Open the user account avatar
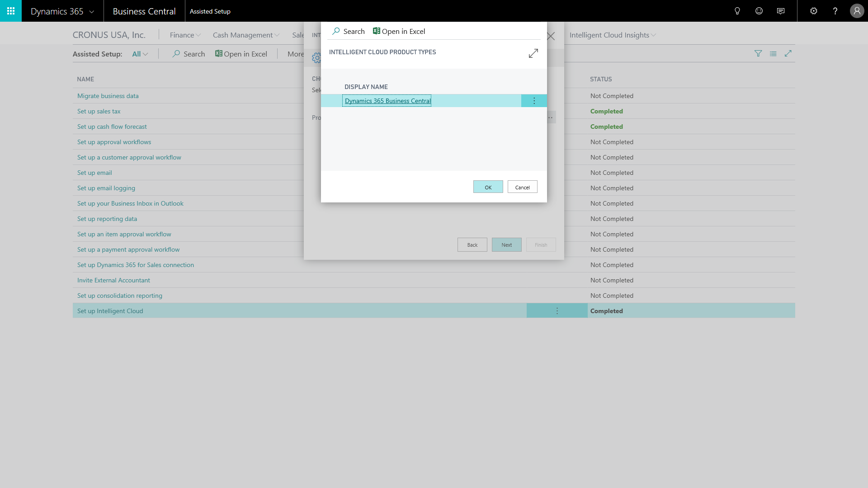The image size is (868, 488). coord(857,11)
